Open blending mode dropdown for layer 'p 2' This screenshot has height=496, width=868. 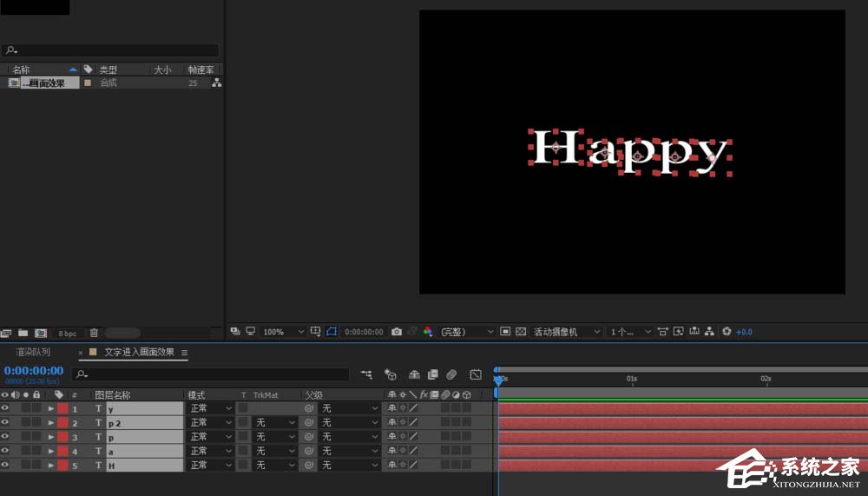(211, 423)
